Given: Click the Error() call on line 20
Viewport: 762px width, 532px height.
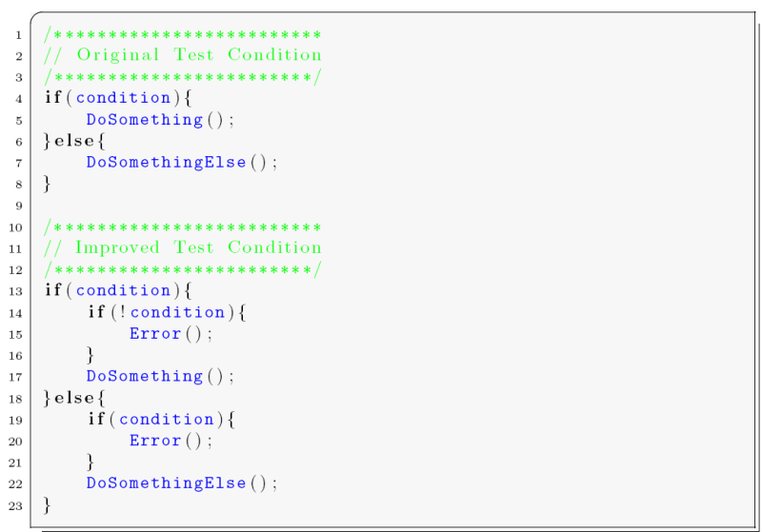Looking at the screenshot, I should pos(170,441).
